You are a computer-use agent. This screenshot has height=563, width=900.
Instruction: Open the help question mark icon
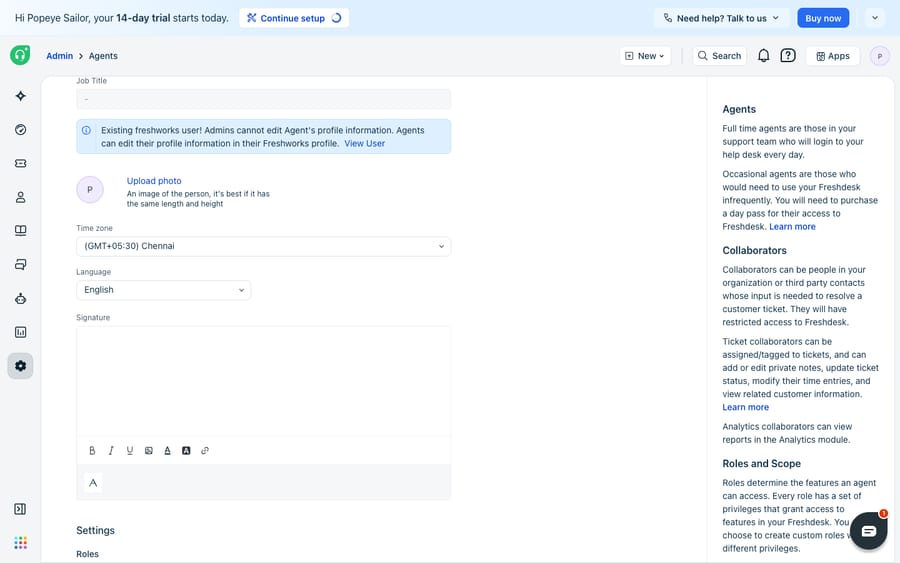coord(788,56)
